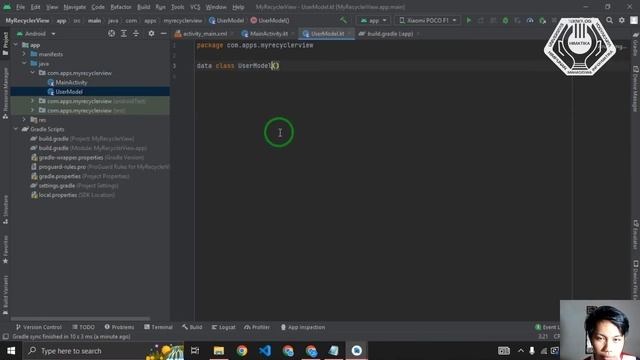Screen dimensions: 640x360
Task: Expand the com.apps.myrecyclerview (test) package
Action: click(x=32, y=110)
